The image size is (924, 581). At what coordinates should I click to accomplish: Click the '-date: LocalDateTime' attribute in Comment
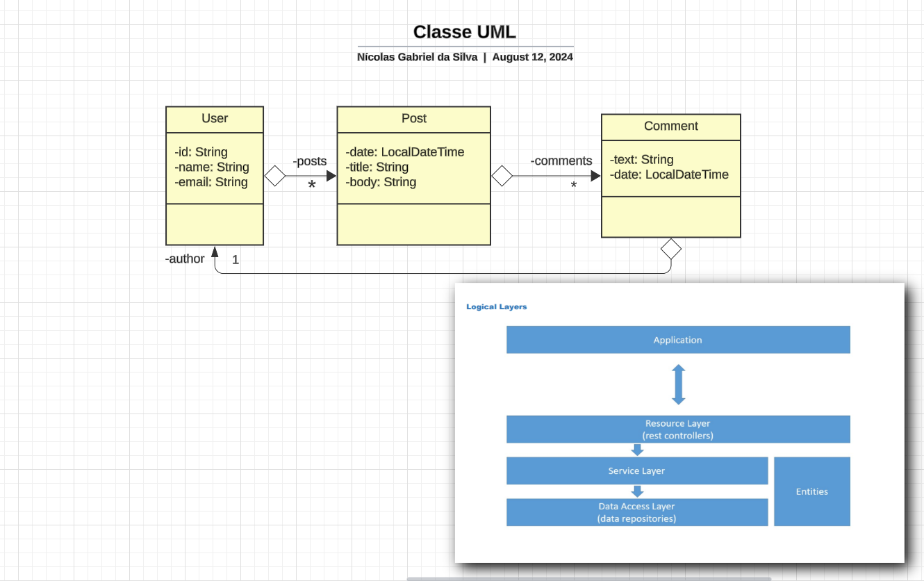(669, 174)
